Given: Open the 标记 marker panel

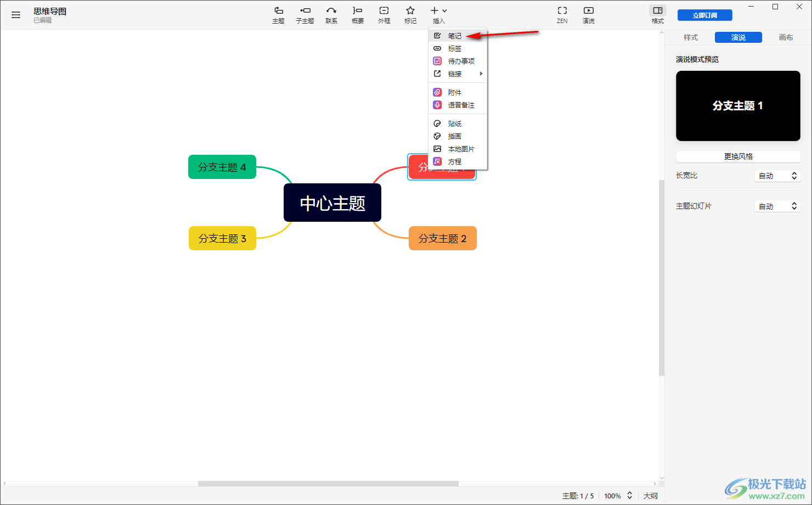Looking at the screenshot, I should [410, 15].
